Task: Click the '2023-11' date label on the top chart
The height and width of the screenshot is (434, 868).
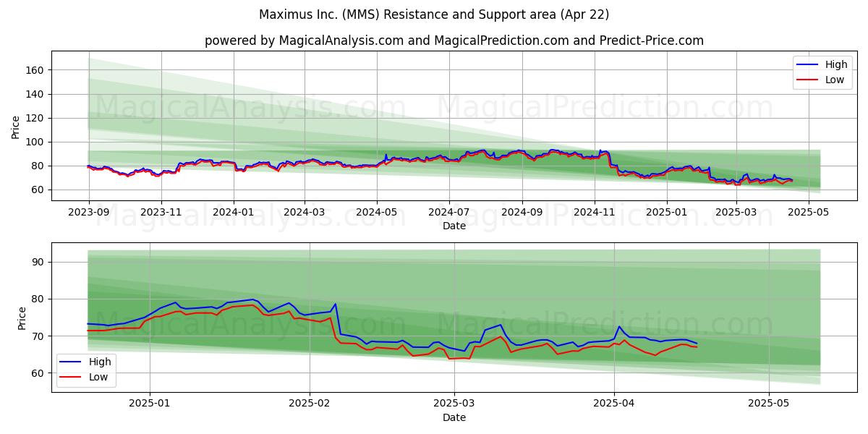Action: 161,213
